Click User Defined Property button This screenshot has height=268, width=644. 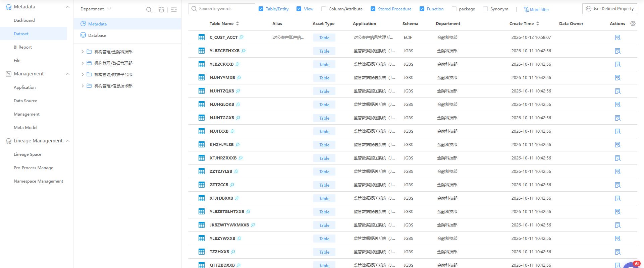click(x=609, y=9)
